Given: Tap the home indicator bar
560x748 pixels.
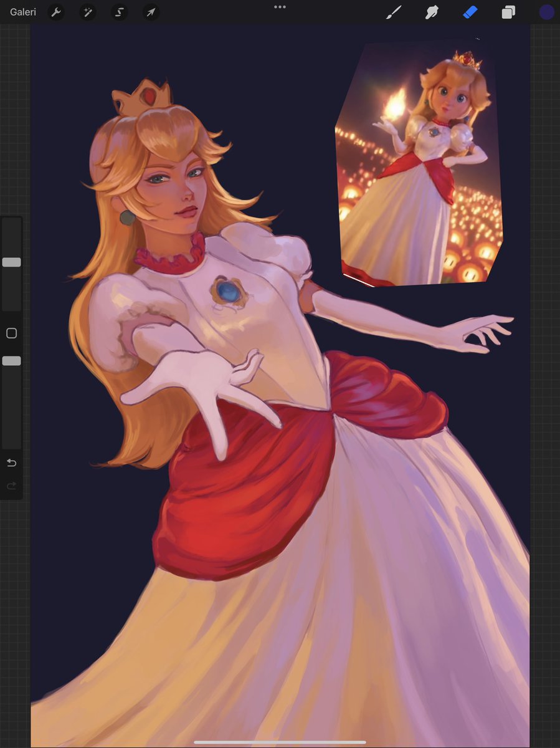Looking at the screenshot, I should pyautogui.click(x=280, y=742).
